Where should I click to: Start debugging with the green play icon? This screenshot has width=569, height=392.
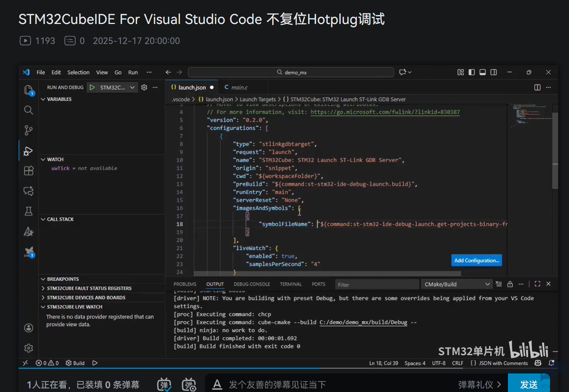click(92, 88)
